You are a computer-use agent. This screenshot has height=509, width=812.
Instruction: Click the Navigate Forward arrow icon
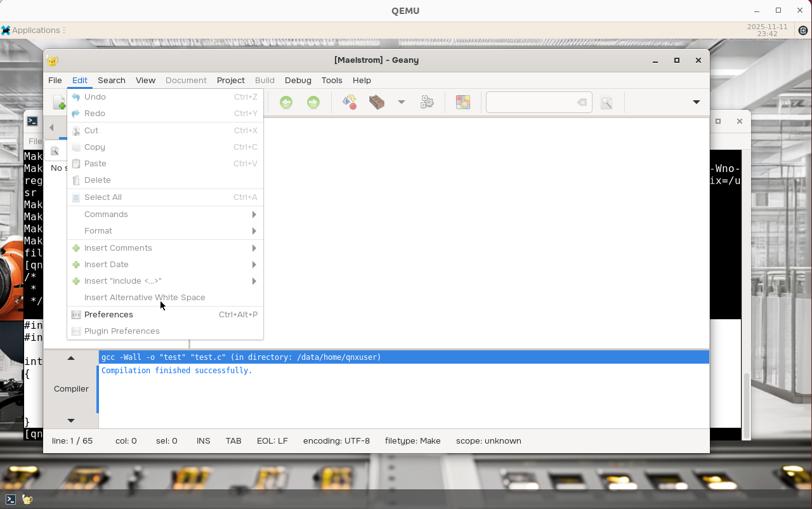pos(313,102)
